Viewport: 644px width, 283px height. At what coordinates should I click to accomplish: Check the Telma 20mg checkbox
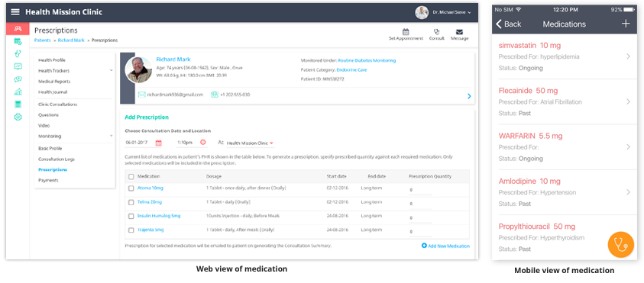pos(131,202)
